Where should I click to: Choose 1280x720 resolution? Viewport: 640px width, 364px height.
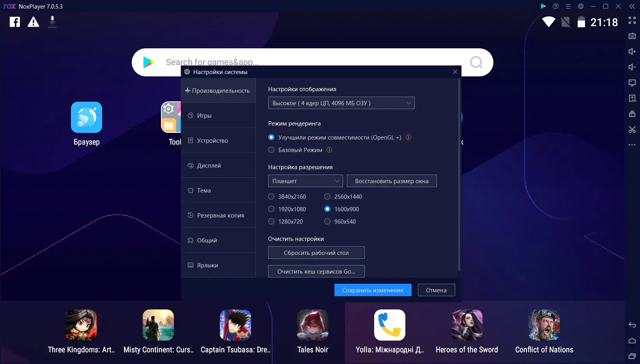point(271,221)
